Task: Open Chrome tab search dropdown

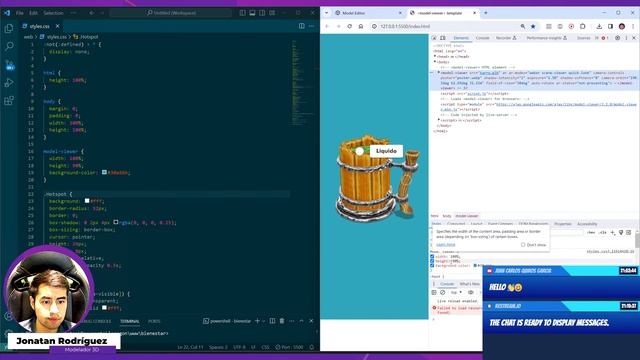Action: tap(327, 13)
